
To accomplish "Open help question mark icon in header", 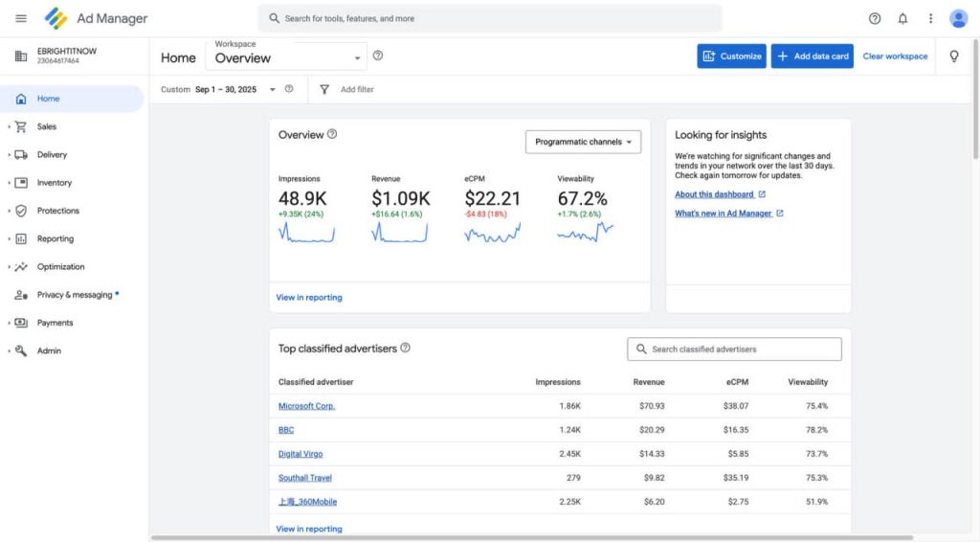I will point(875,18).
